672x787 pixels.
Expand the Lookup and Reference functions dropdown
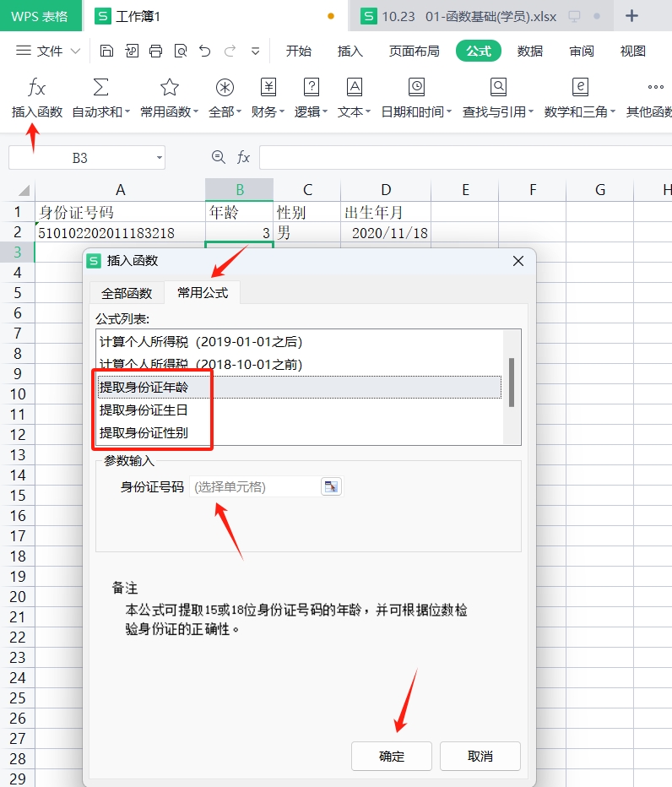point(530,111)
